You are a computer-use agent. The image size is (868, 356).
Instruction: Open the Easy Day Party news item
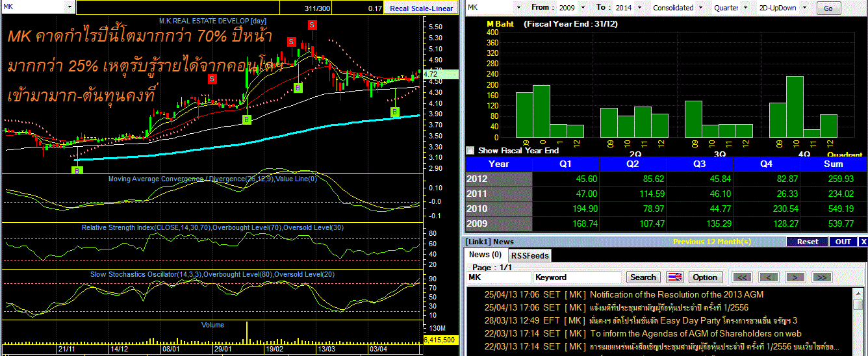pos(693,320)
